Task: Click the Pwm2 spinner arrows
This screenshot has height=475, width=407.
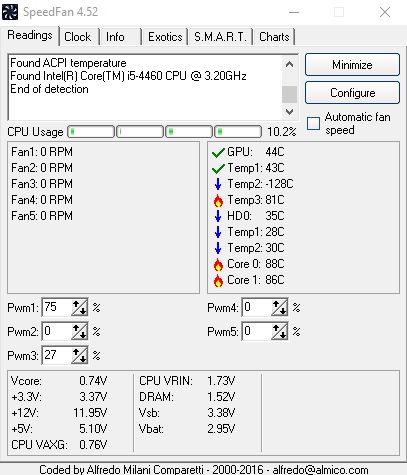Action: pyautogui.click(x=80, y=331)
